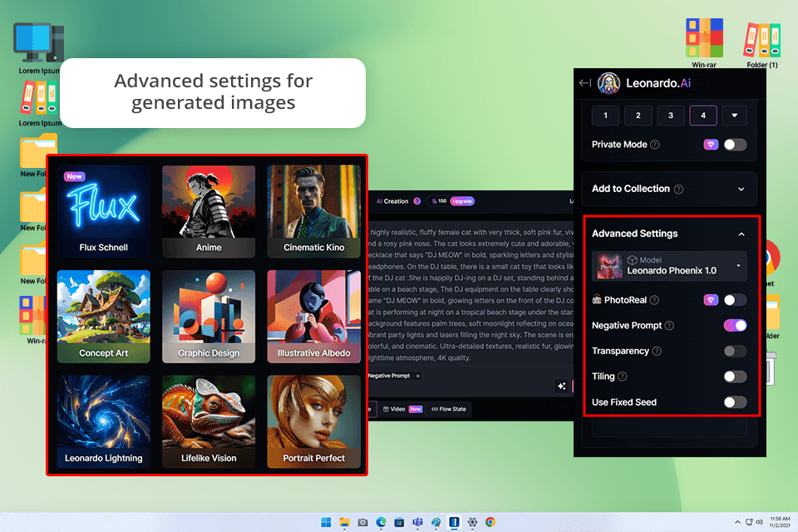Viewport: 798px width, 532px height.
Task: Open the Windows Start menu
Action: click(326, 522)
